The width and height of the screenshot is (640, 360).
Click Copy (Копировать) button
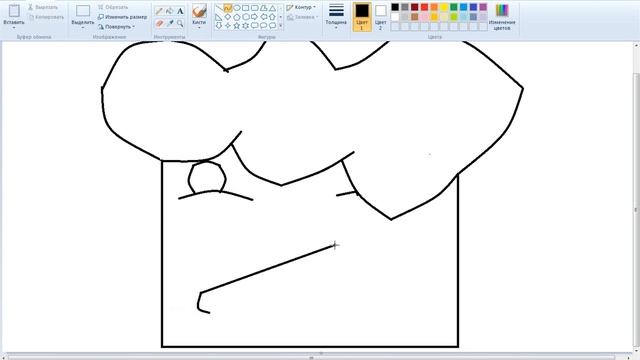pyautogui.click(x=46, y=17)
